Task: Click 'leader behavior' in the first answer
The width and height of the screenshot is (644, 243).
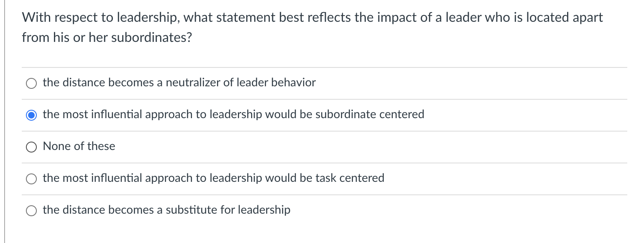Action: click(x=276, y=83)
